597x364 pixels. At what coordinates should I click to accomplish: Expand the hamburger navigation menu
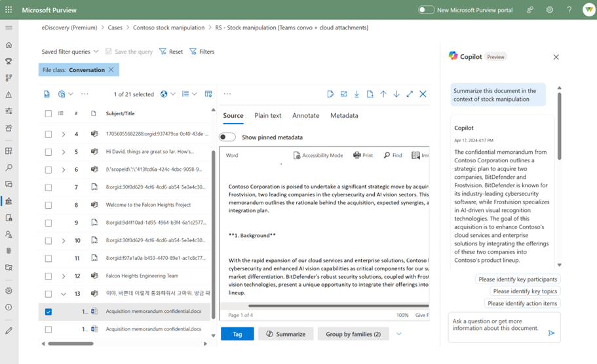pyautogui.click(x=9, y=27)
